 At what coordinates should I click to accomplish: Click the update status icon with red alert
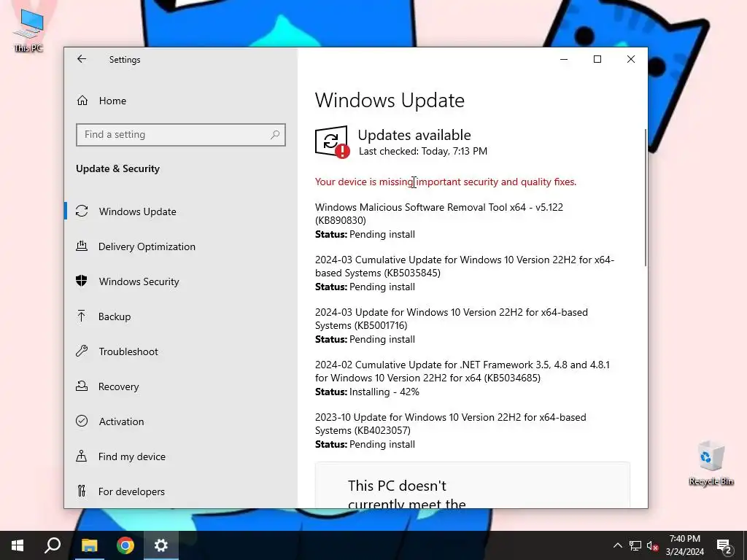tap(332, 142)
